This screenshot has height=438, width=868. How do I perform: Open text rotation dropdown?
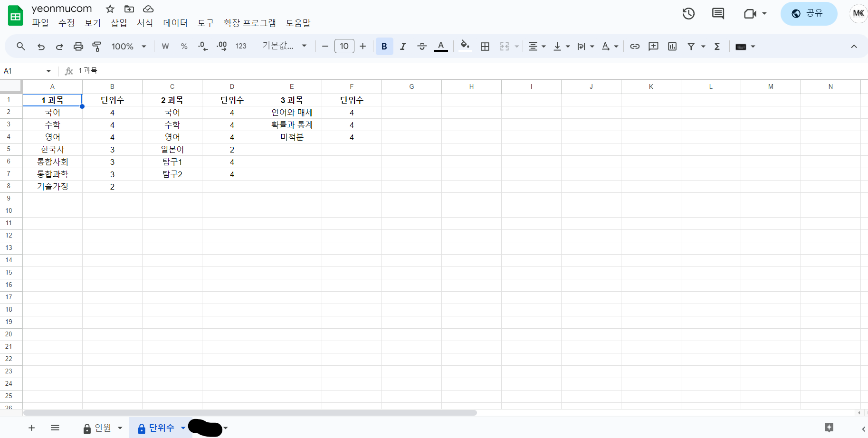click(610, 46)
